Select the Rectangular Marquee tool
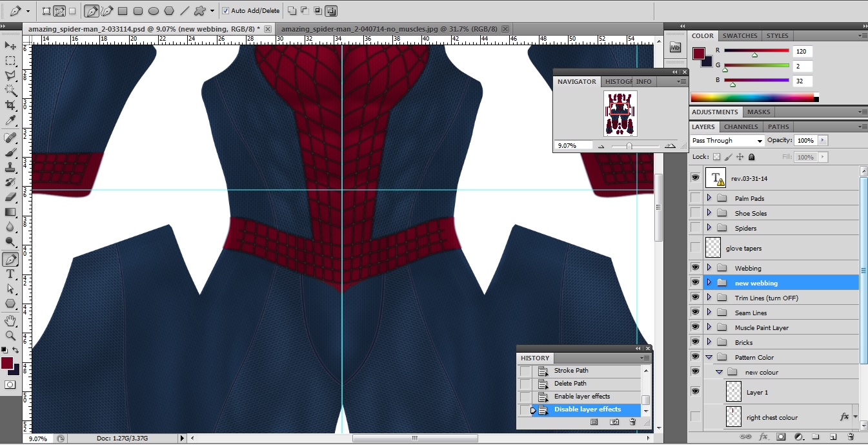868x445 pixels. tap(10, 61)
